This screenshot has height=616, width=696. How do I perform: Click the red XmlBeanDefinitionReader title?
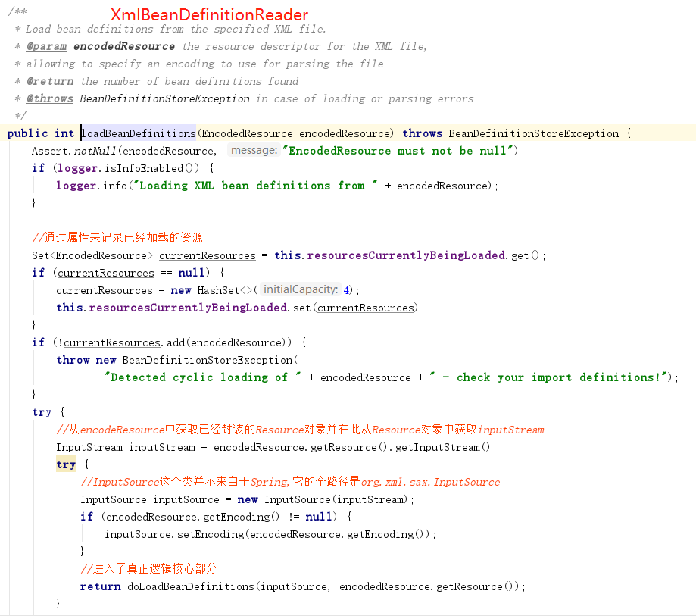pyautogui.click(x=209, y=14)
